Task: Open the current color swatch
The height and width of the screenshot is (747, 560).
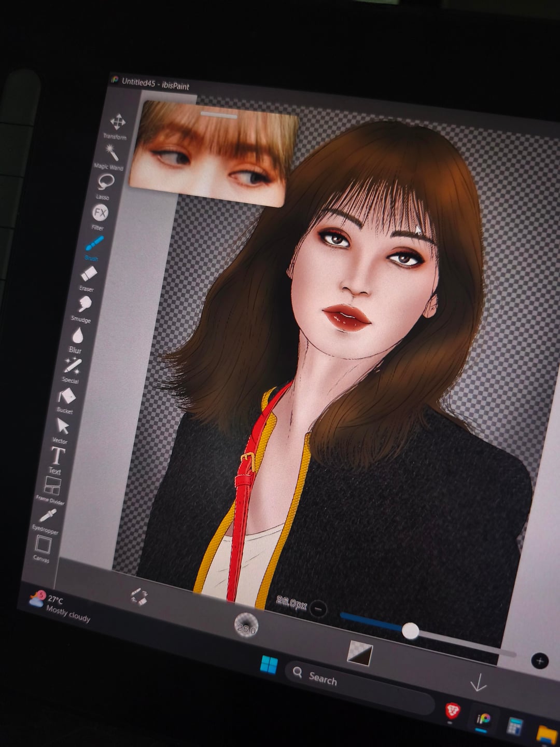Action: (360, 653)
